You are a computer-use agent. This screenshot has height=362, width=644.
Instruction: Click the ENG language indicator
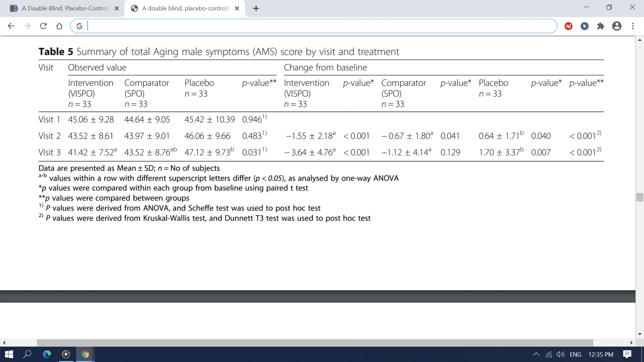coord(575,354)
